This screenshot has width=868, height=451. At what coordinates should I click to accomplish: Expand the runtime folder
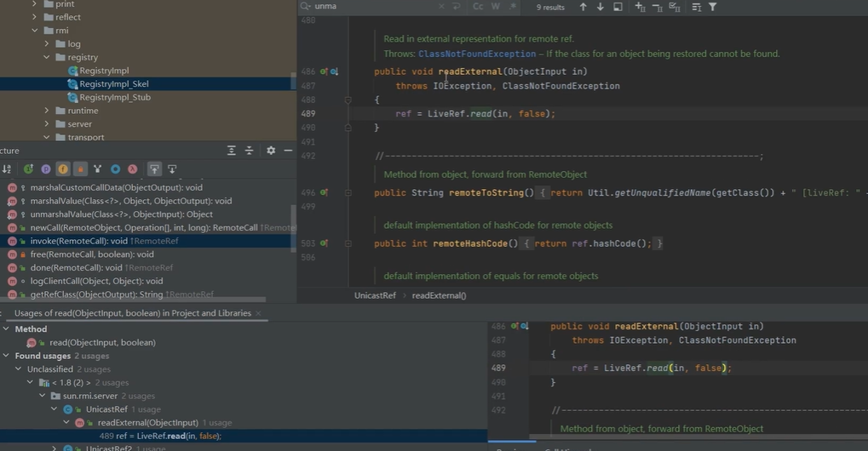[47, 111]
